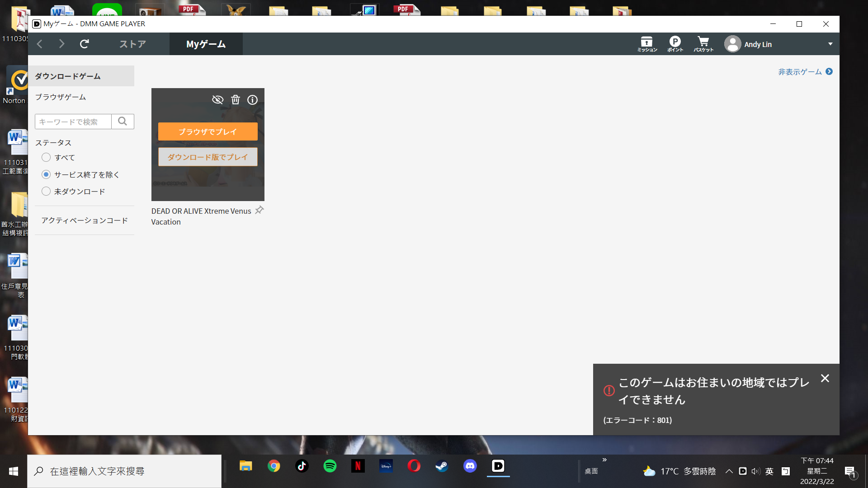Open アクティベーションコード in the sidebar
The image size is (868, 488).
click(85, 221)
